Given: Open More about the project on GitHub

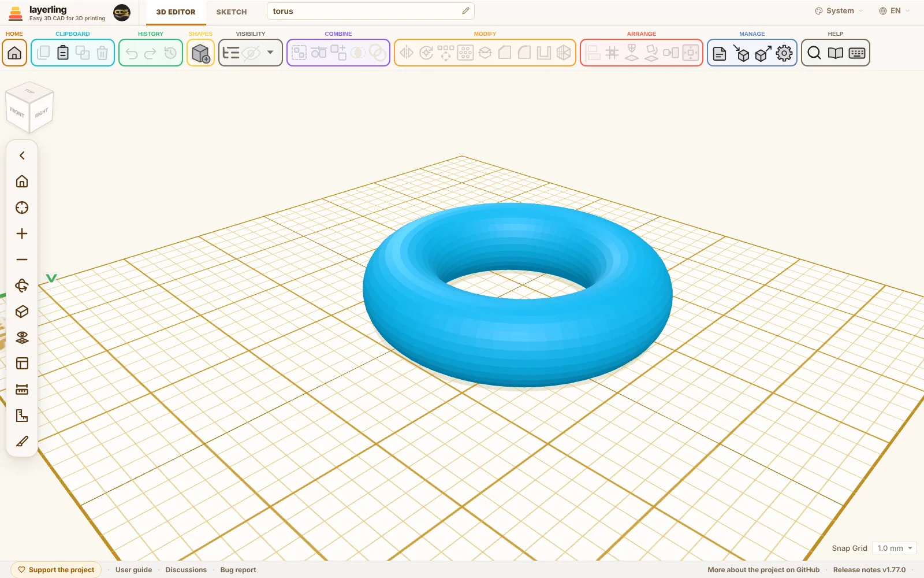Looking at the screenshot, I should point(763,570).
